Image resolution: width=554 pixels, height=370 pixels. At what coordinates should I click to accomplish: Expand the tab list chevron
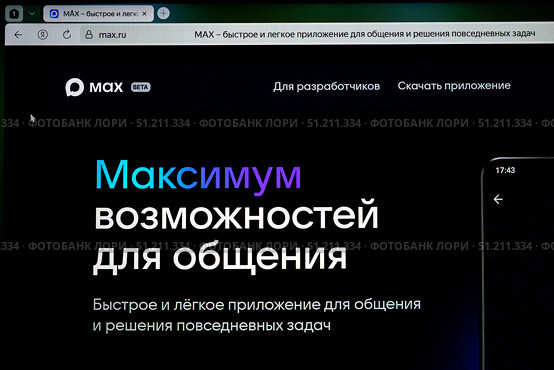click(x=32, y=14)
